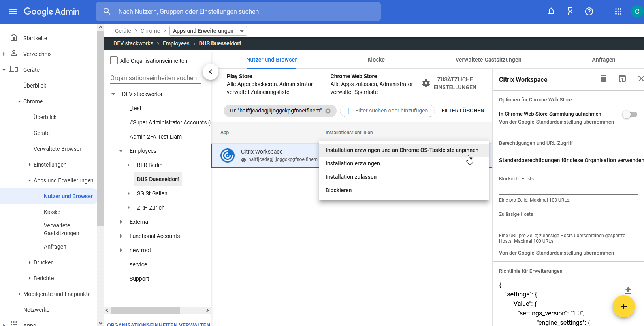
Task: Collapse the organizational units panel
Action: point(211,72)
